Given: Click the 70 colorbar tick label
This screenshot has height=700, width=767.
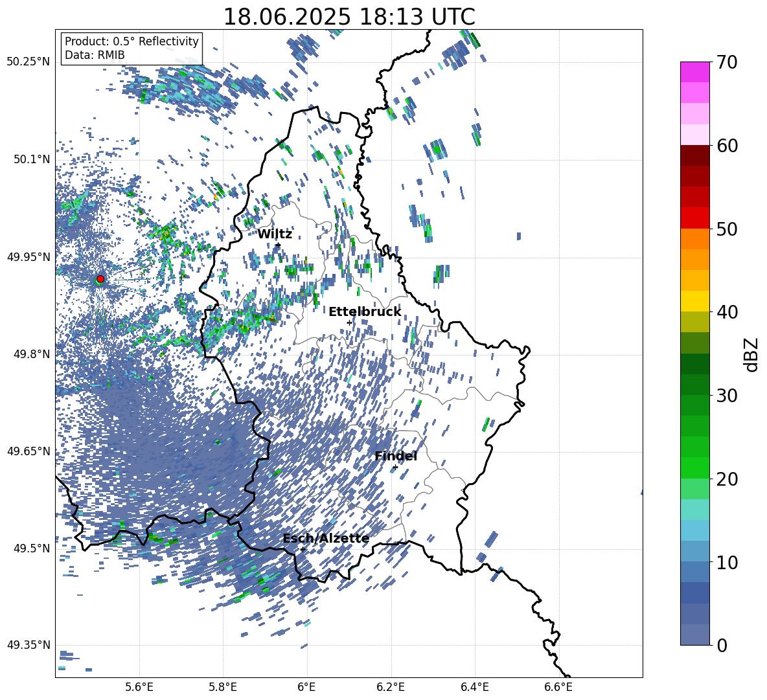Looking at the screenshot, I should 727,62.
